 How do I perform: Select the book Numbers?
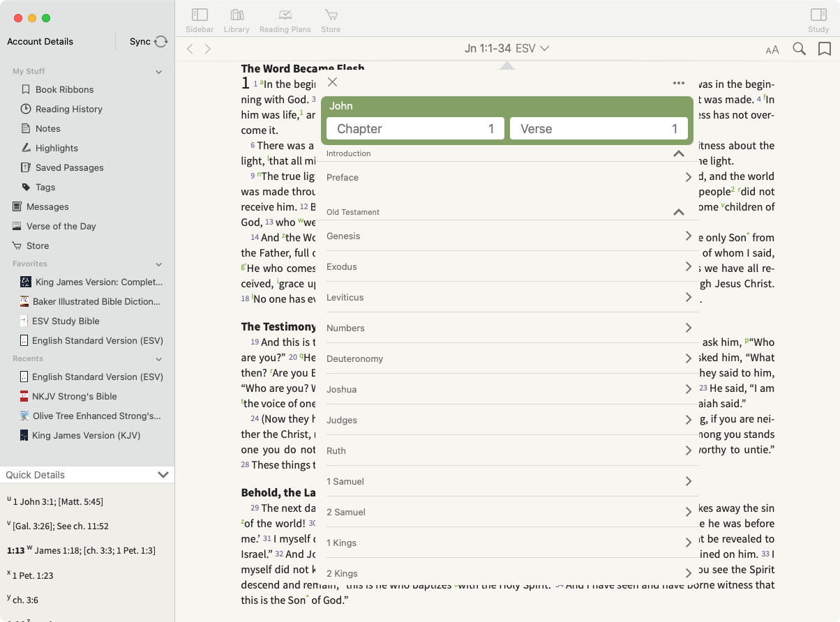508,328
